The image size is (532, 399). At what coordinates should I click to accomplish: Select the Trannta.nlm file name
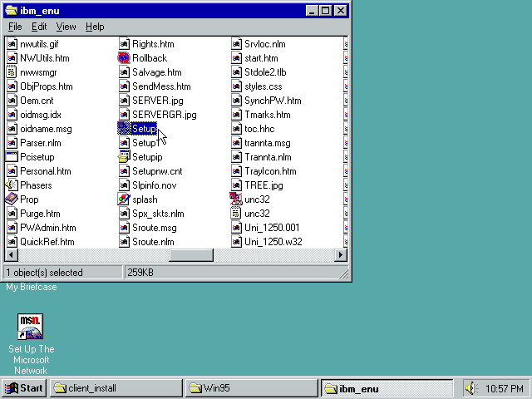click(x=268, y=157)
